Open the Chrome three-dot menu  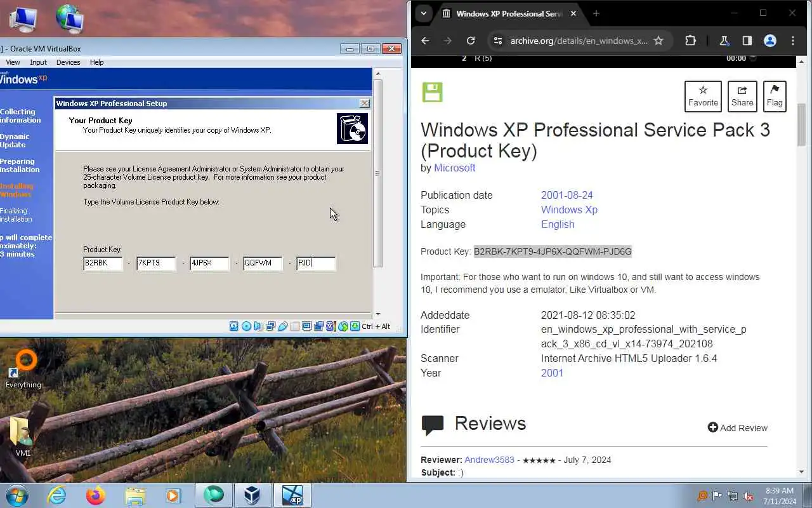coord(793,41)
